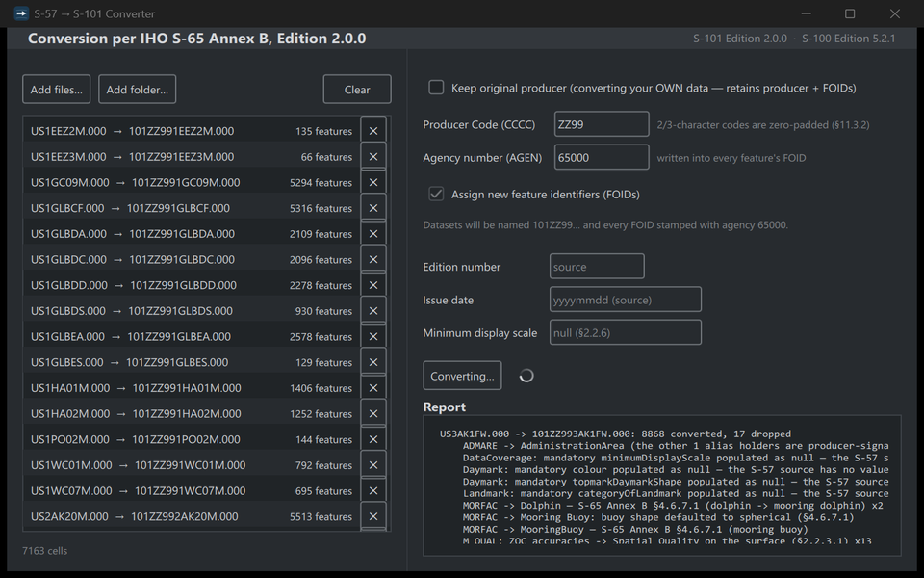Click the conversion progress spinner
This screenshot has width=924, height=578.
click(x=526, y=376)
